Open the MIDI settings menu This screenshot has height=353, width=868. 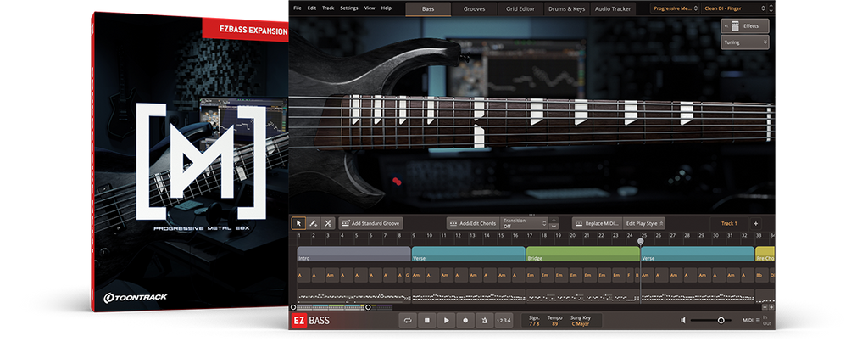(x=752, y=320)
